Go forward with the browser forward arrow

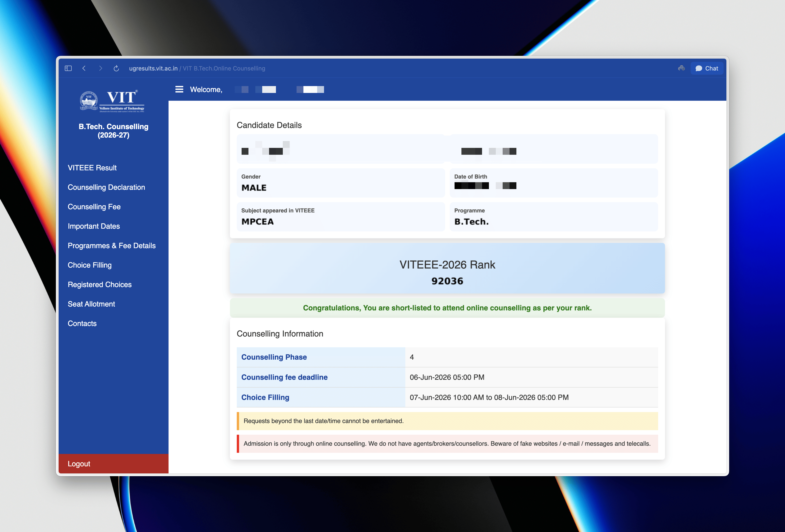tap(100, 68)
